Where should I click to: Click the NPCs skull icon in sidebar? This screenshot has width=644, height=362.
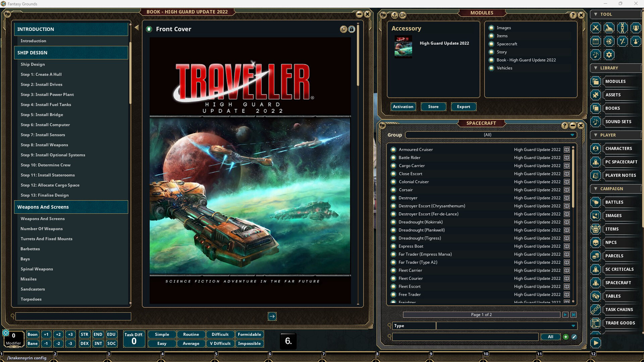[x=596, y=242]
